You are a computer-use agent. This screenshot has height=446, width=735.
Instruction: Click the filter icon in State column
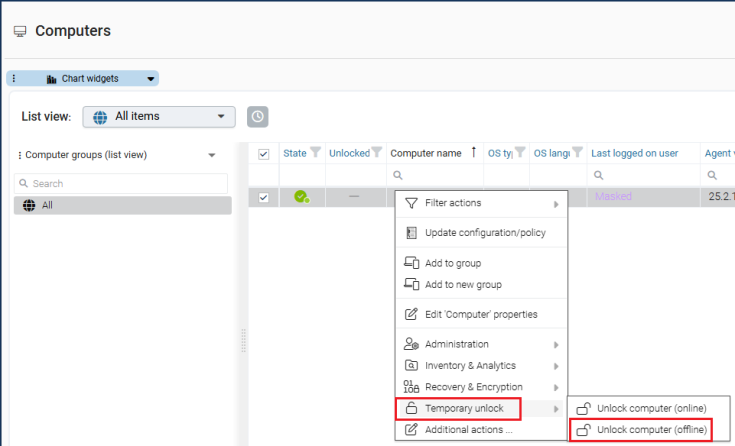(x=316, y=153)
